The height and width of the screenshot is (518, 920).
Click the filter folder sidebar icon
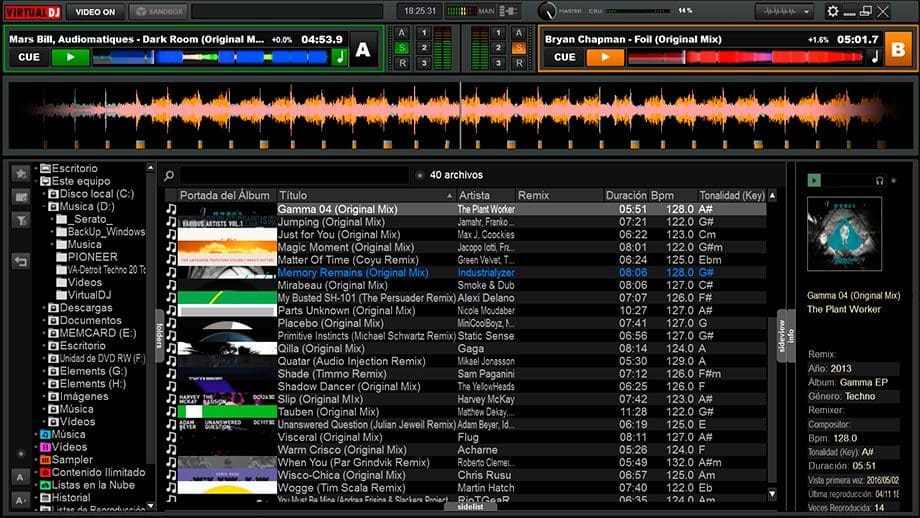21,221
